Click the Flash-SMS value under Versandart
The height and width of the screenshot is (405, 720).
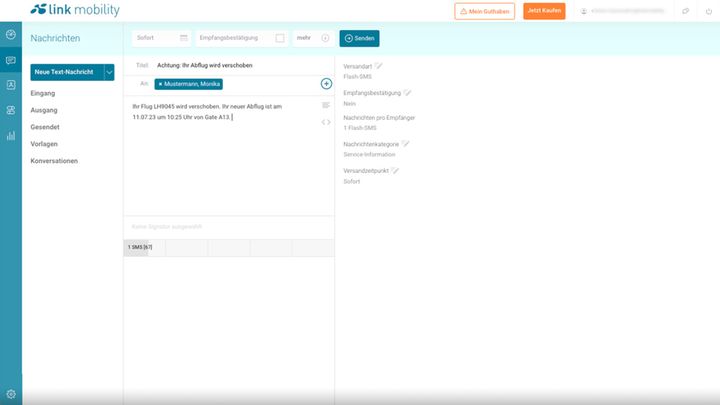coord(358,77)
